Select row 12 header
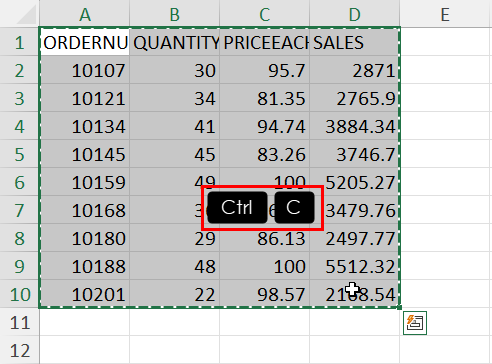 pos(19,350)
